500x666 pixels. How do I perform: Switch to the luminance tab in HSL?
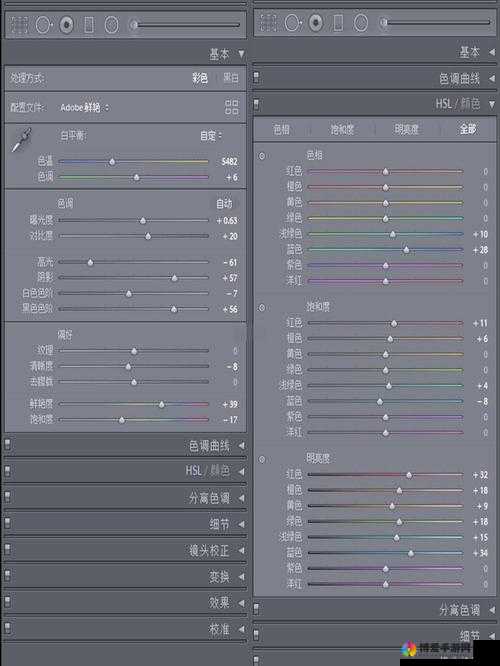point(406,129)
